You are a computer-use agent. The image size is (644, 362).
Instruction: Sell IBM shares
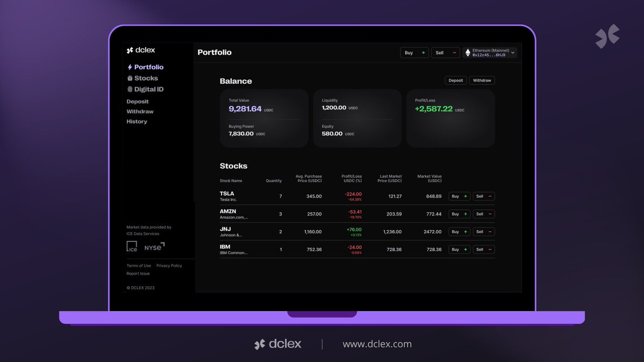click(484, 249)
